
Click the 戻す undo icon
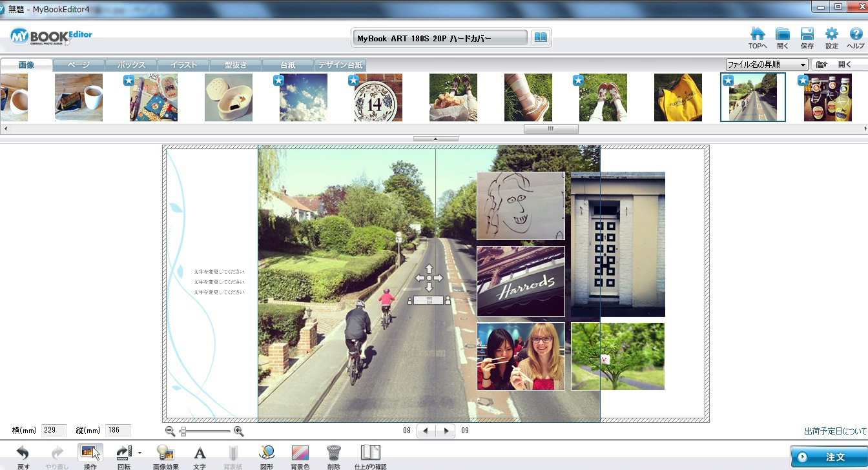(23, 453)
